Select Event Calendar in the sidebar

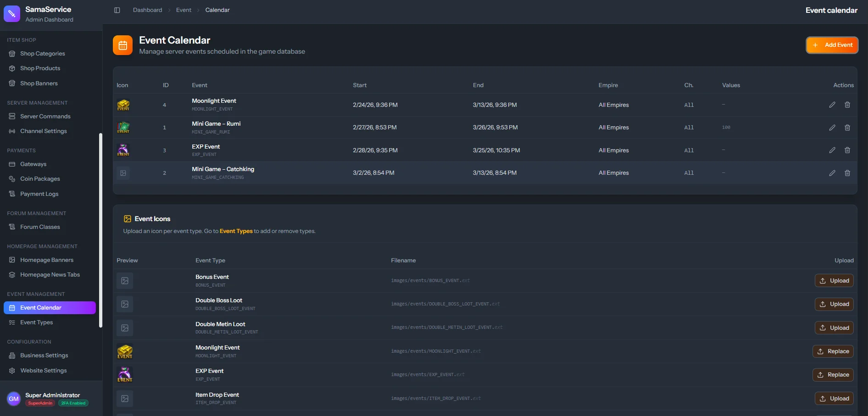coord(50,308)
